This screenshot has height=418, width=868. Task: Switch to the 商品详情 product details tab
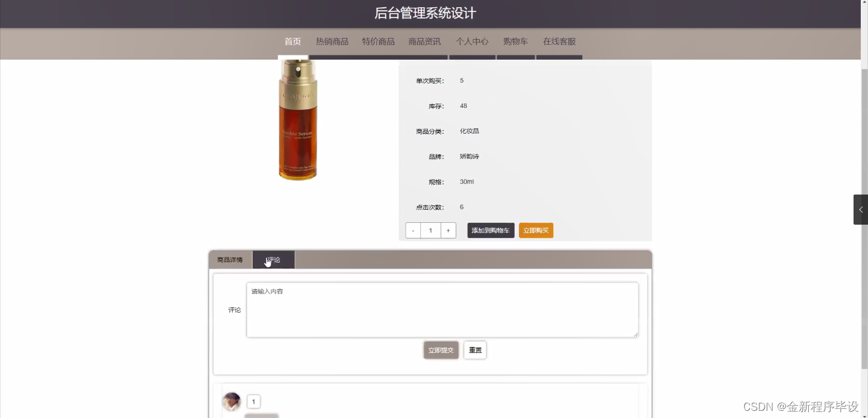pos(229,259)
